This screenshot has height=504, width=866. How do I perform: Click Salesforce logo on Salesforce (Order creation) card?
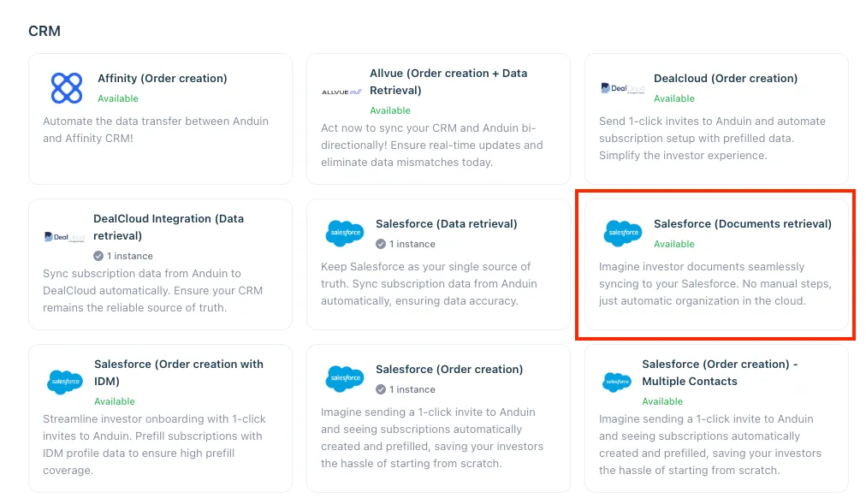(x=345, y=379)
